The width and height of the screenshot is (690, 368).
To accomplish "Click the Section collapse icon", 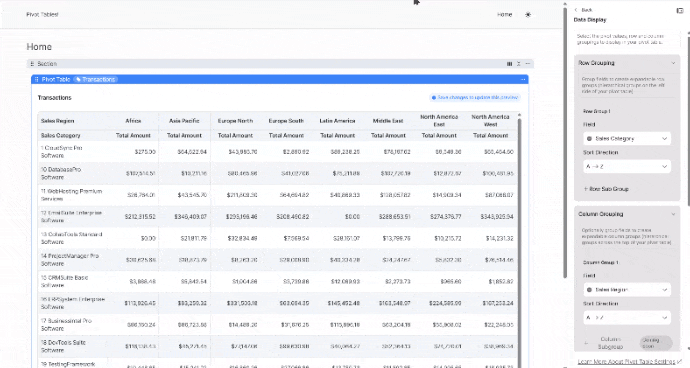I will [519, 64].
